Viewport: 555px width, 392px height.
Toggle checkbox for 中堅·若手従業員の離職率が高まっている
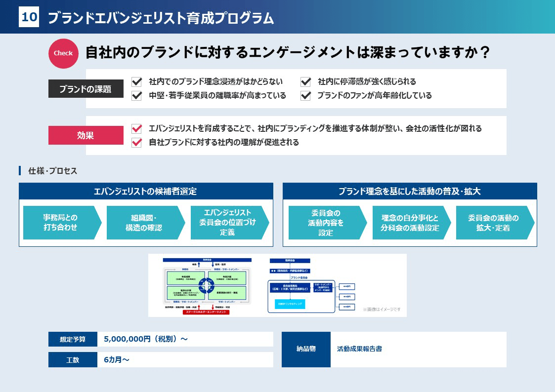pyautogui.click(x=137, y=96)
